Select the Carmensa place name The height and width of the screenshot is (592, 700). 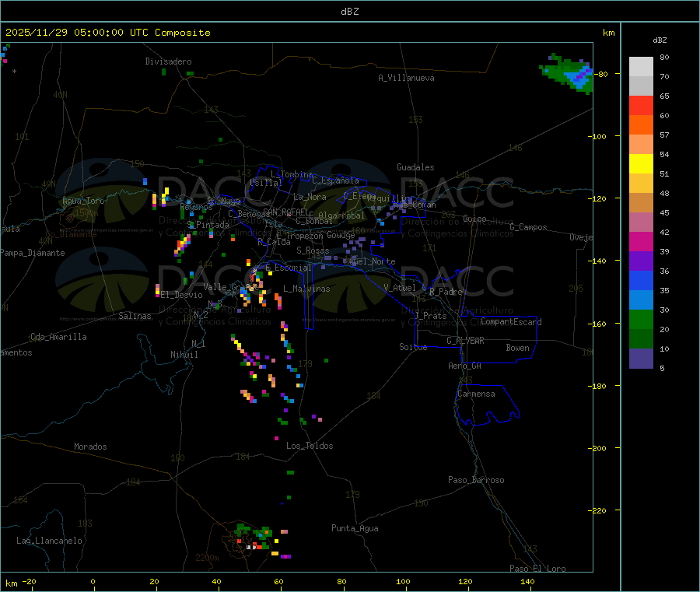(475, 394)
